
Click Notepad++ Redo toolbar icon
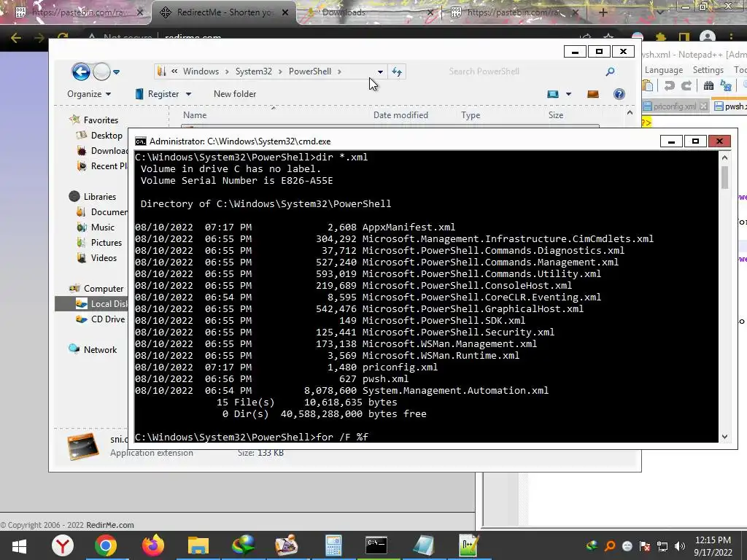(686, 86)
